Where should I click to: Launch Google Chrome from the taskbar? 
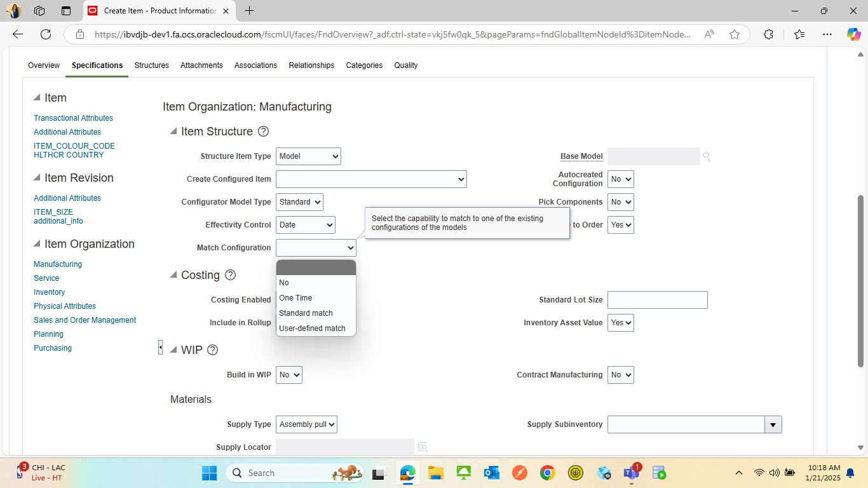tap(546, 473)
